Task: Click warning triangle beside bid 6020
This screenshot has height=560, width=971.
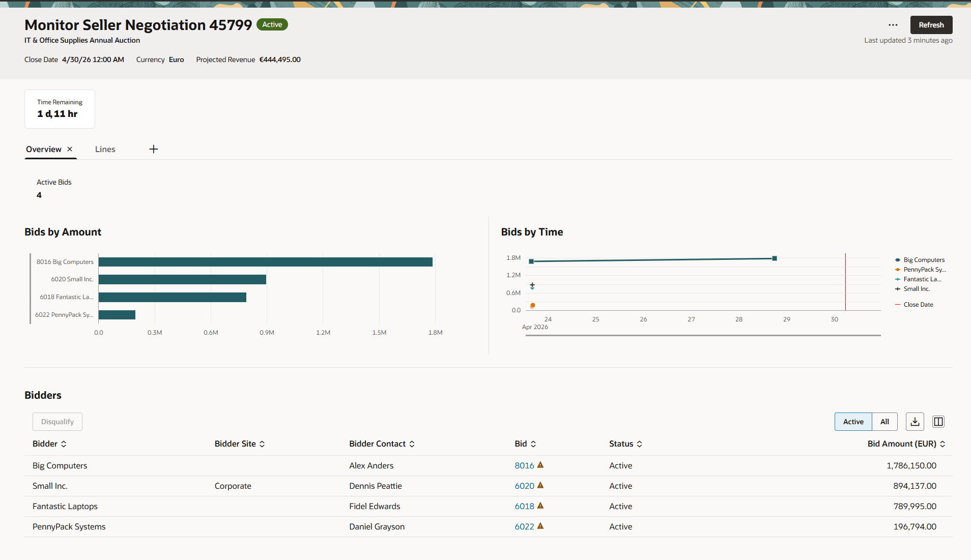Action: (540, 485)
